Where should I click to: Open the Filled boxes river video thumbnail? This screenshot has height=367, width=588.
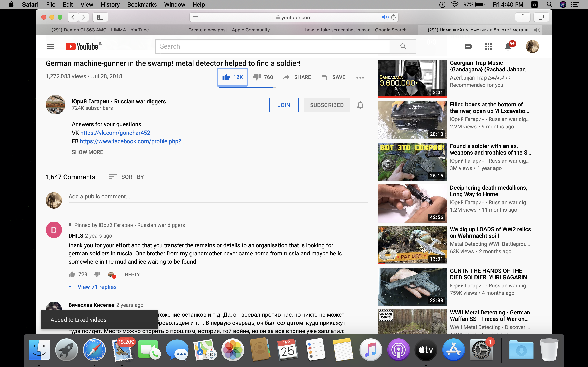pyautogui.click(x=412, y=120)
